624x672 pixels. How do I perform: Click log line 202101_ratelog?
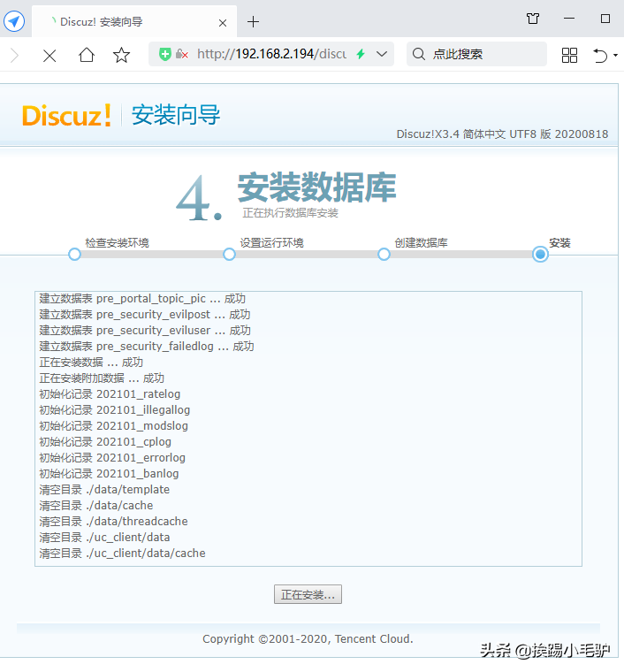click(x=110, y=393)
